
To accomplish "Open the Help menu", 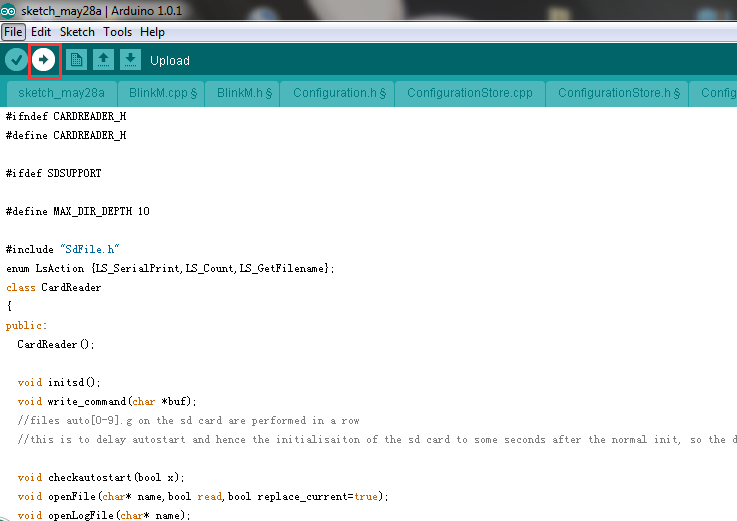I will pos(152,32).
